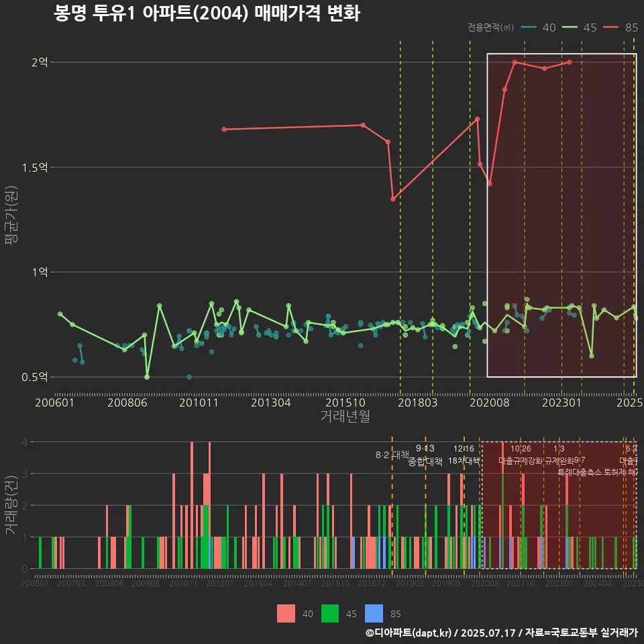644x644 pixels.
Task: Click the 8·2 대책 annotation
Action: [x=392, y=455]
